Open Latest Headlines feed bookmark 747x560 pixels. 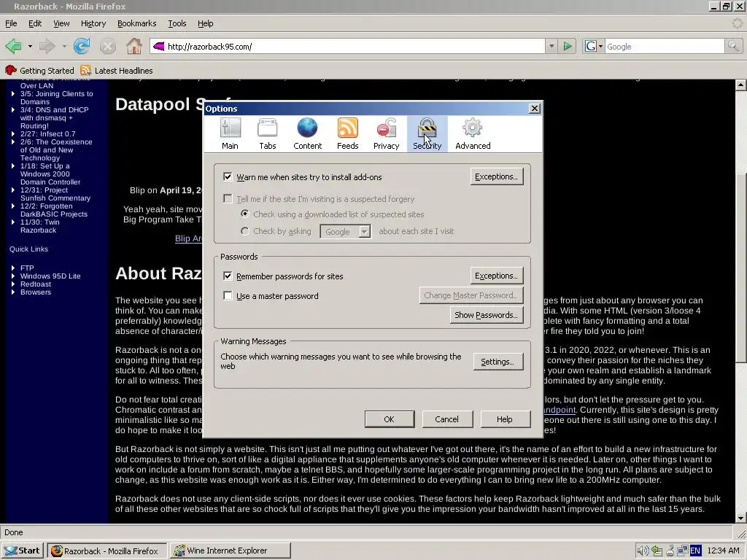pos(117,71)
